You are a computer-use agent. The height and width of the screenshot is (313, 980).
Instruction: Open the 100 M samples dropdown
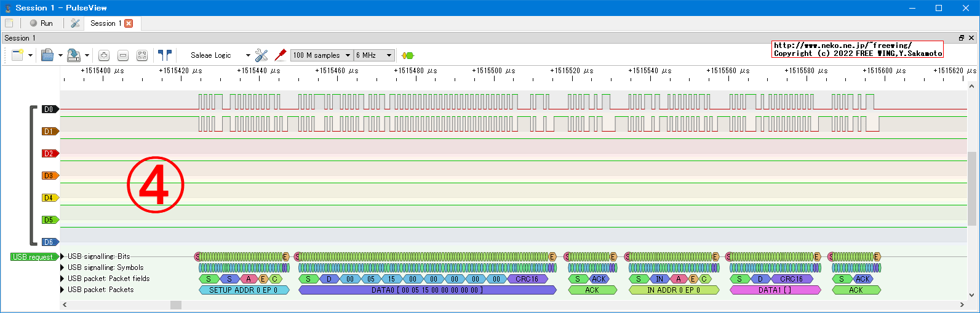321,55
